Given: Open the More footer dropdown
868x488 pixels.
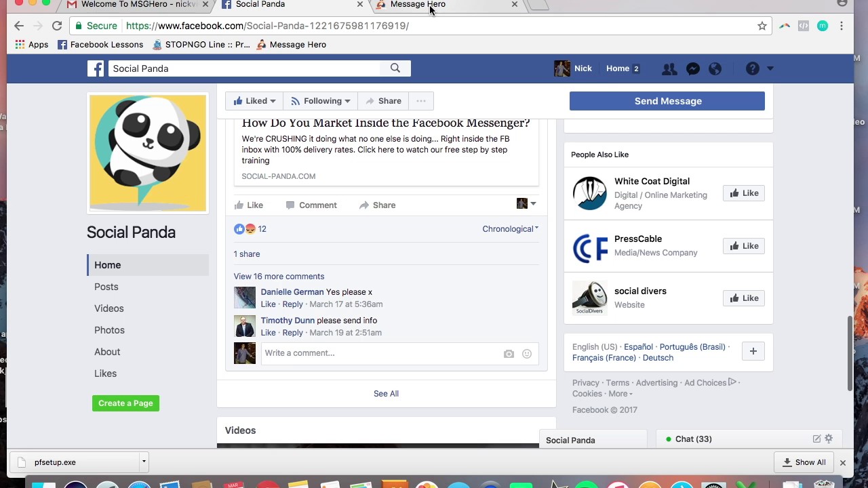Looking at the screenshot, I should pyautogui.click(x=620, y=394).
